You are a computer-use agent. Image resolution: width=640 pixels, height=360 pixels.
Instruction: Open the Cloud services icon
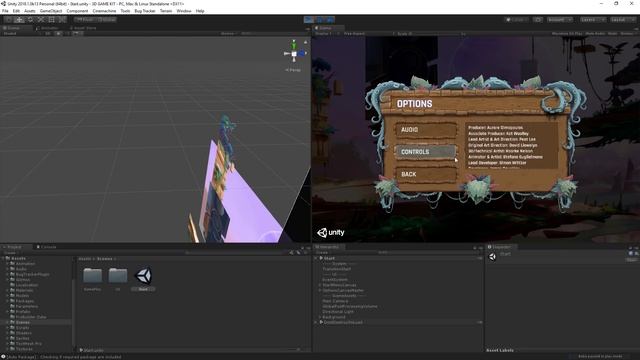pyautogui.click(x=538, y=20)
